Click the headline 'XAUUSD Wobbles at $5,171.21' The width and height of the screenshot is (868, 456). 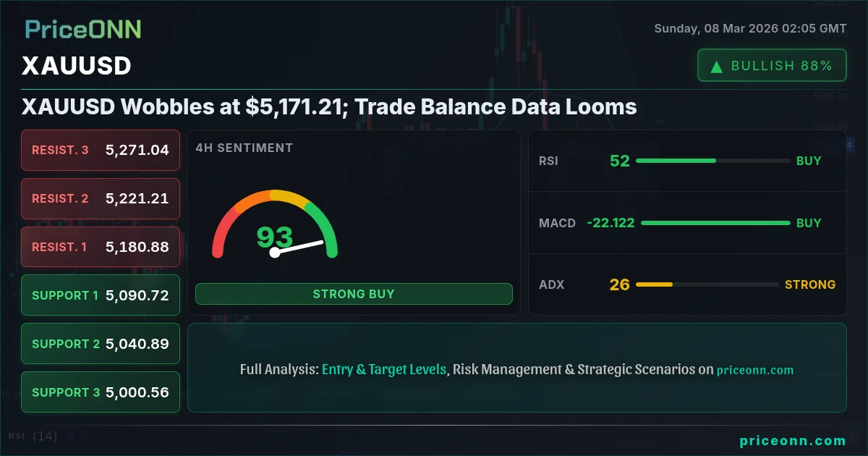pos(185,107)
